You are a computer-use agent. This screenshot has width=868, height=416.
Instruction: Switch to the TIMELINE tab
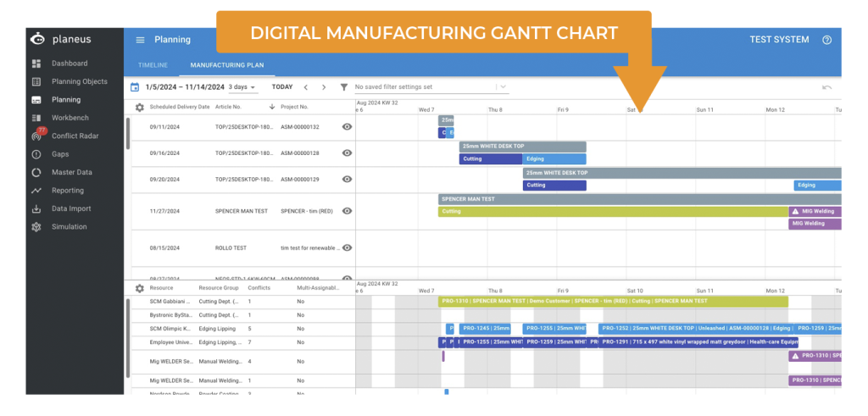pos(153,65)
